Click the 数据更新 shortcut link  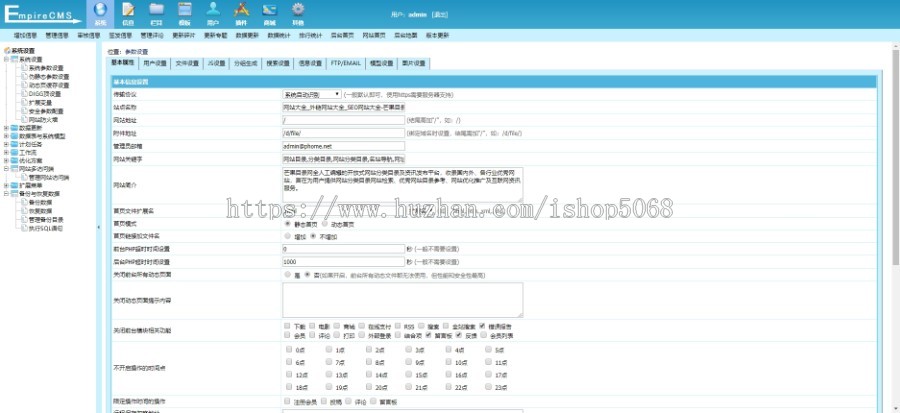(247, 36)
